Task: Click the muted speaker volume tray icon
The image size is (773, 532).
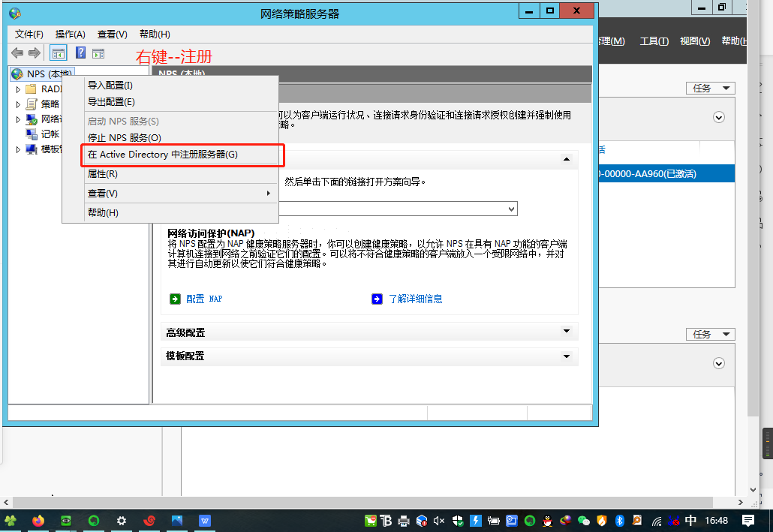Action: (439, 521)
